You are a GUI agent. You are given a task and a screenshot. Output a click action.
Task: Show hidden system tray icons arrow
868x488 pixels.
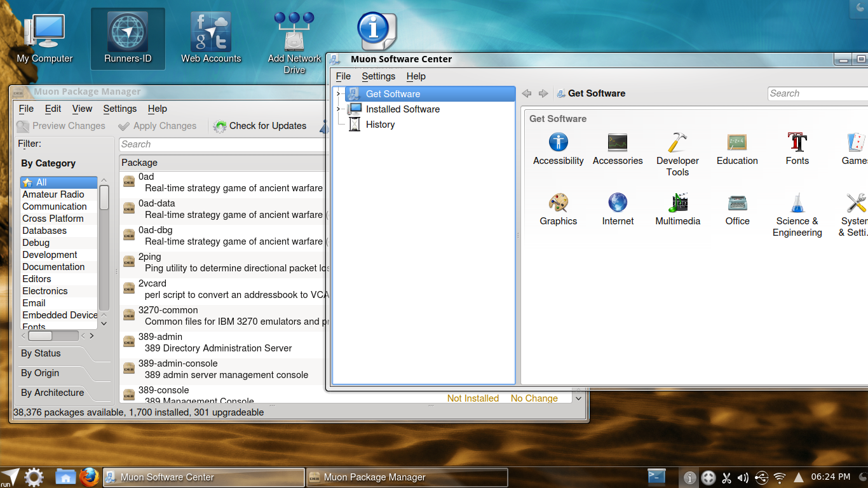799,477
